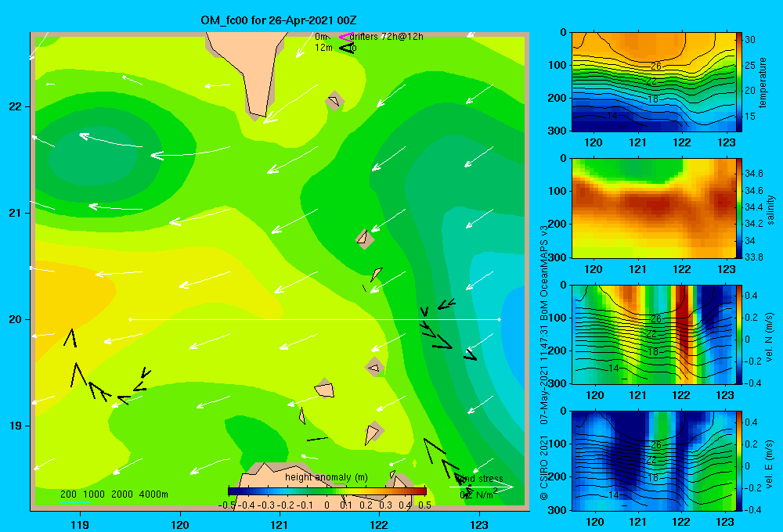Click the vel. E color bar
The width and height of the screenshot is (783, 532).
click(x=739, y=461)
